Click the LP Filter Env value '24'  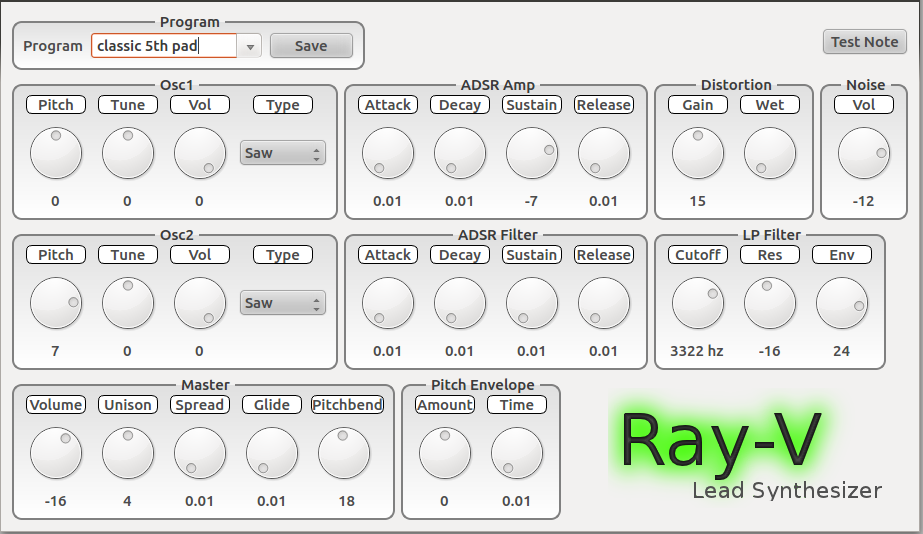point(842,351)
